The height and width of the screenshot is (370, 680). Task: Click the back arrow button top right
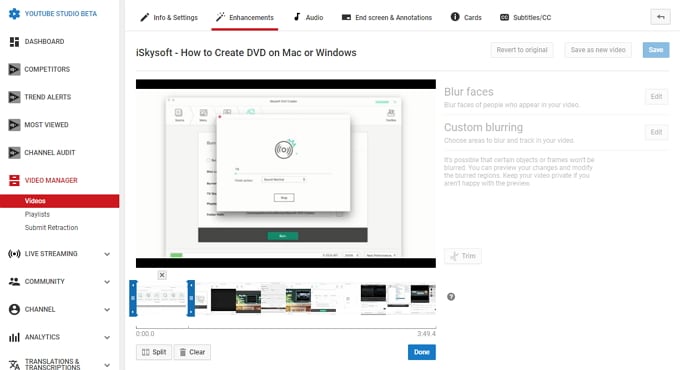click(x=660, y=17)
